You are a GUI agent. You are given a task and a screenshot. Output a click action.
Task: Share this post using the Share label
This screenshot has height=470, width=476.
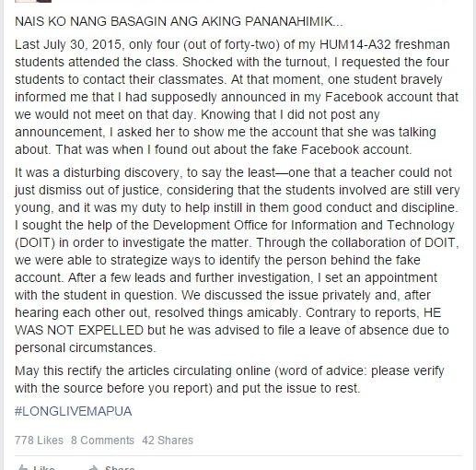[120, 468]
